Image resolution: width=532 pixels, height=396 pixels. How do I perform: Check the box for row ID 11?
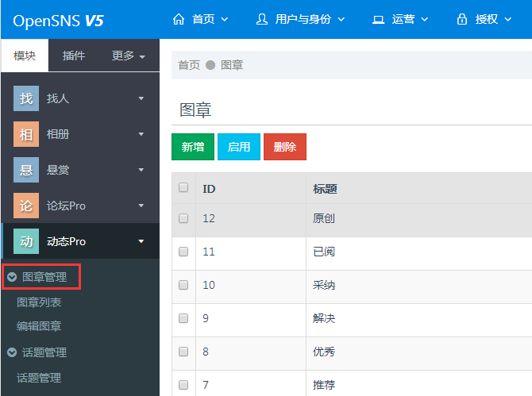pyautogui.click(x=183, y=252)
